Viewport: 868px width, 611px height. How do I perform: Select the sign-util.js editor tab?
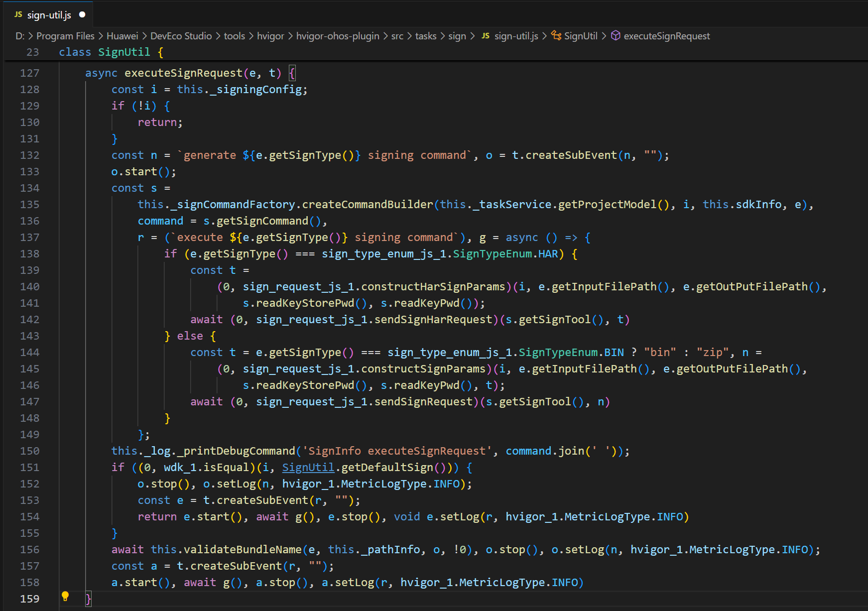coord(49,15)
